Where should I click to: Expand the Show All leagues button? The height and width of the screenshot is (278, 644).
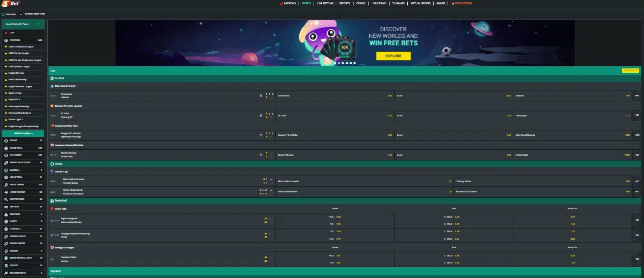point(23,133)
